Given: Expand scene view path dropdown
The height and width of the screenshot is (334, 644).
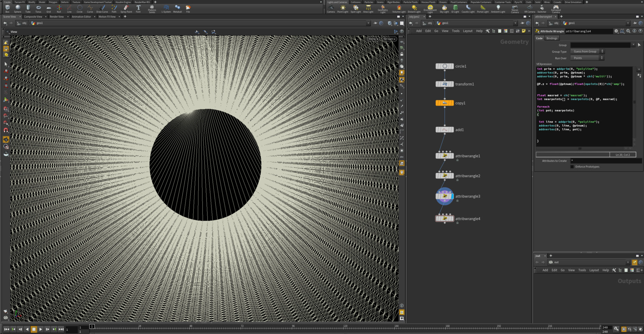Looking at the screenshot, I should tap(368, 23).
